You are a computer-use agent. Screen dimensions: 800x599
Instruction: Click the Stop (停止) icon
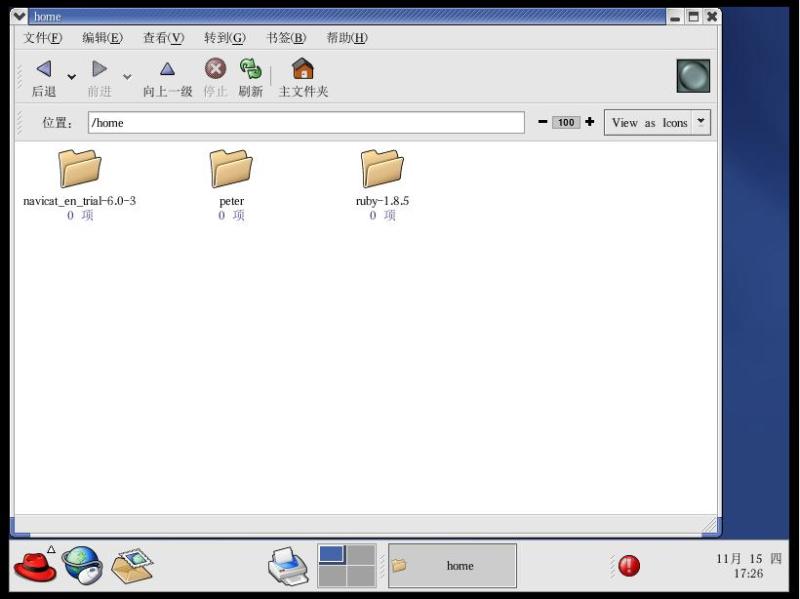215,69
